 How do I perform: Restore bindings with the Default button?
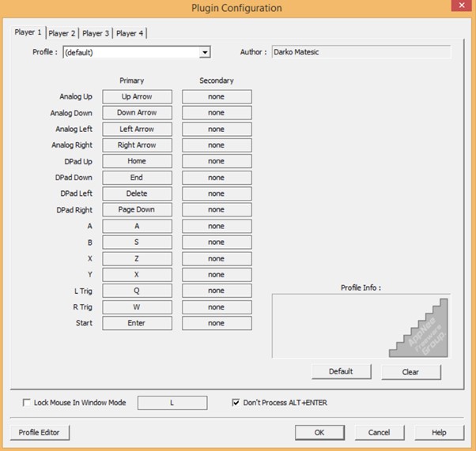(x=342, y=371)
